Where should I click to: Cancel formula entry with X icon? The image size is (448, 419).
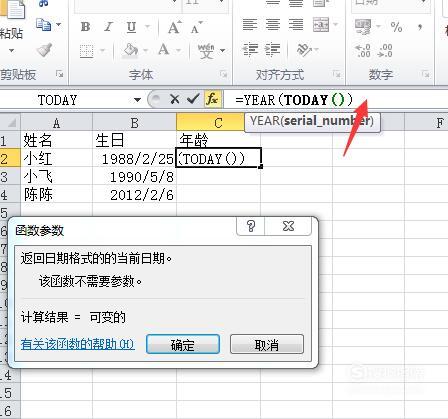click(174, 99)
